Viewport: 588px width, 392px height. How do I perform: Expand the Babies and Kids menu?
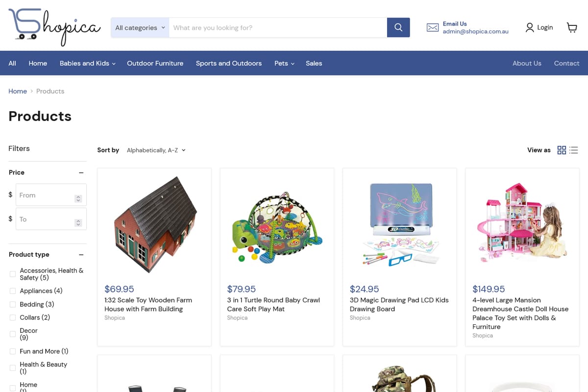click(x=88, y=63)
